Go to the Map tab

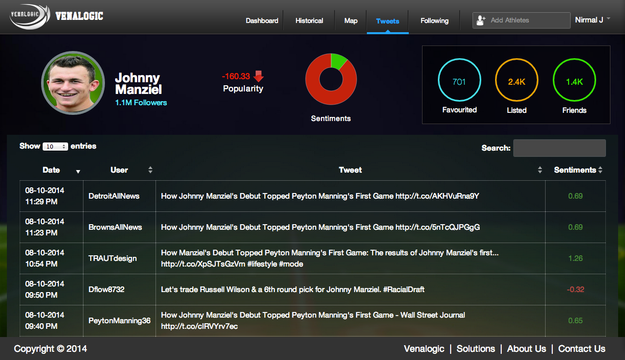pyautogui.click(x=351, y=21)
